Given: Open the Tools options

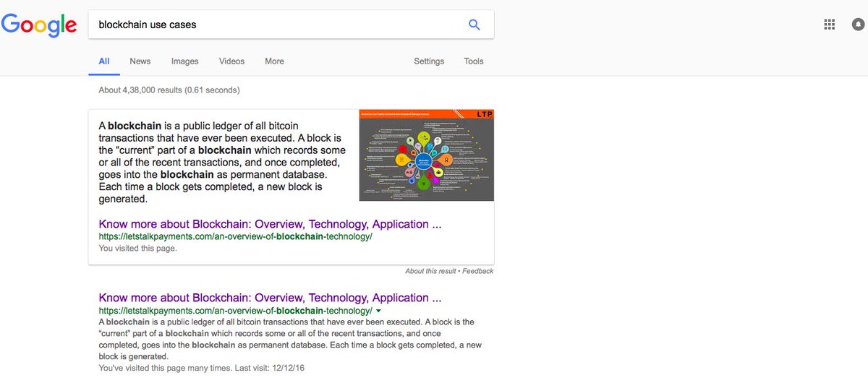Looking at the screenshot, I should 474,61.
